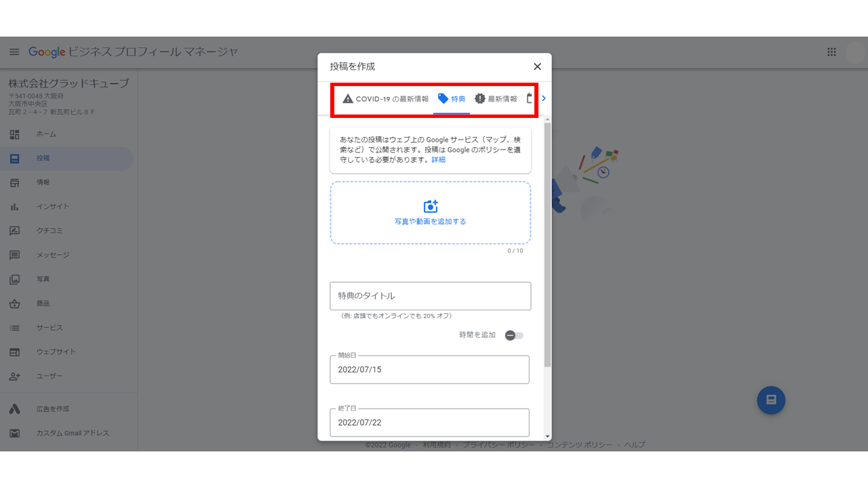The image size is (868, 488).
Task: Click the メッセージ chat icon in sidebar
Action: (14, 255)
